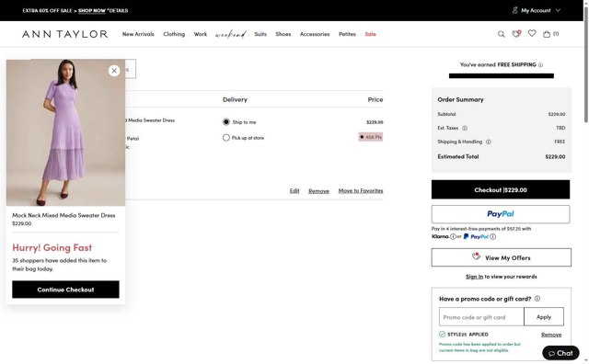Click the promo code info icon
The height and width of the screenshot is (364, 589).
coord(537,299)
